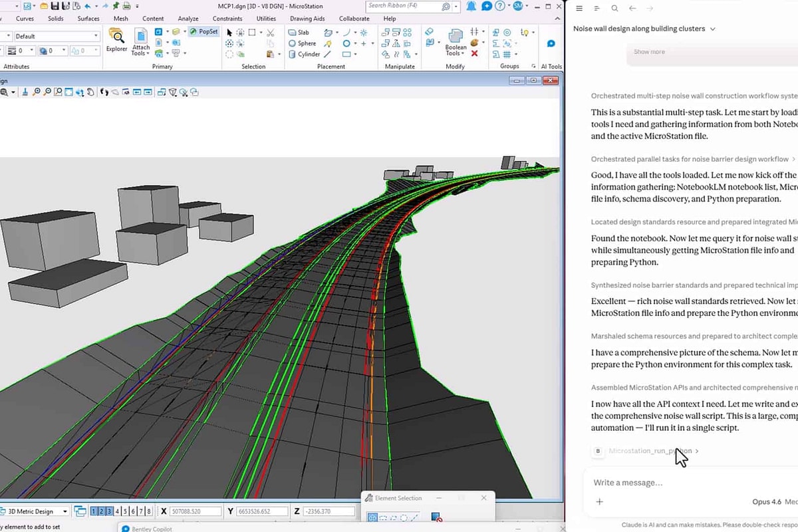Click the notification bell icon
Viewport: 798px width, 532px height.
coord(471,6)
